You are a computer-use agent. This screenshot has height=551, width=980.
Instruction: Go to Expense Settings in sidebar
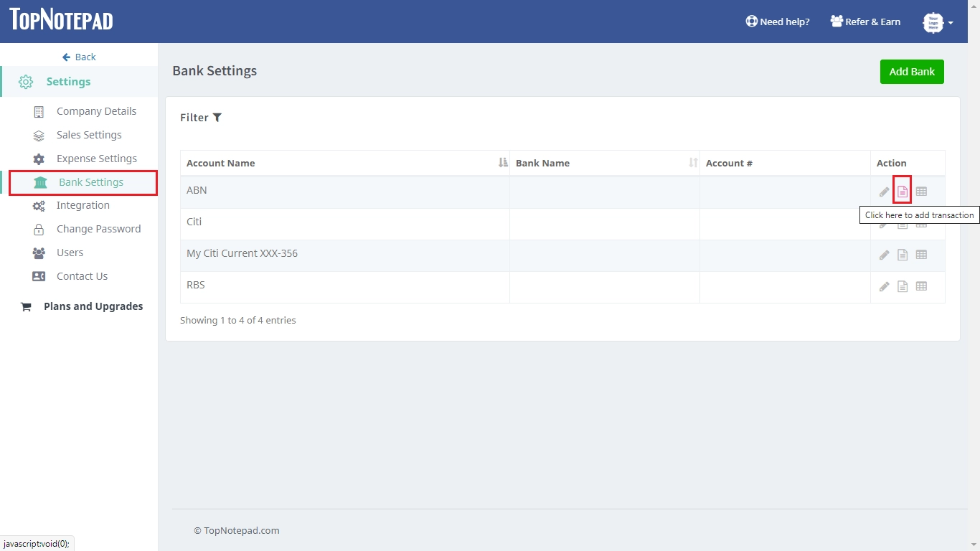(x=96, y=159)
